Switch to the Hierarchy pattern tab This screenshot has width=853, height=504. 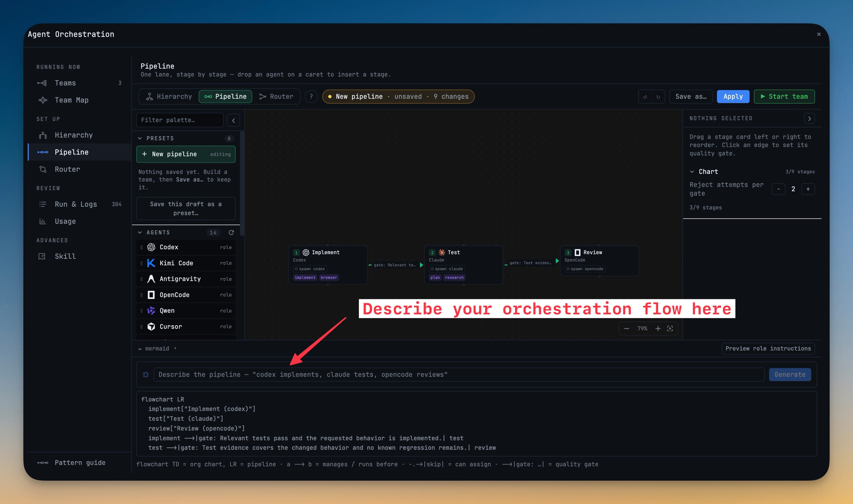coord(169,97)
